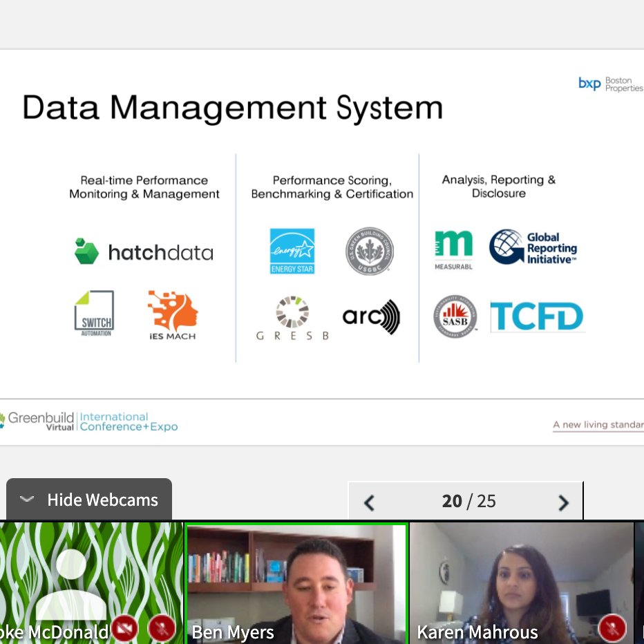Click the bxp Boston Properties logo
The width and height of the screenshot is (644, 644).
tap(611, 84)
